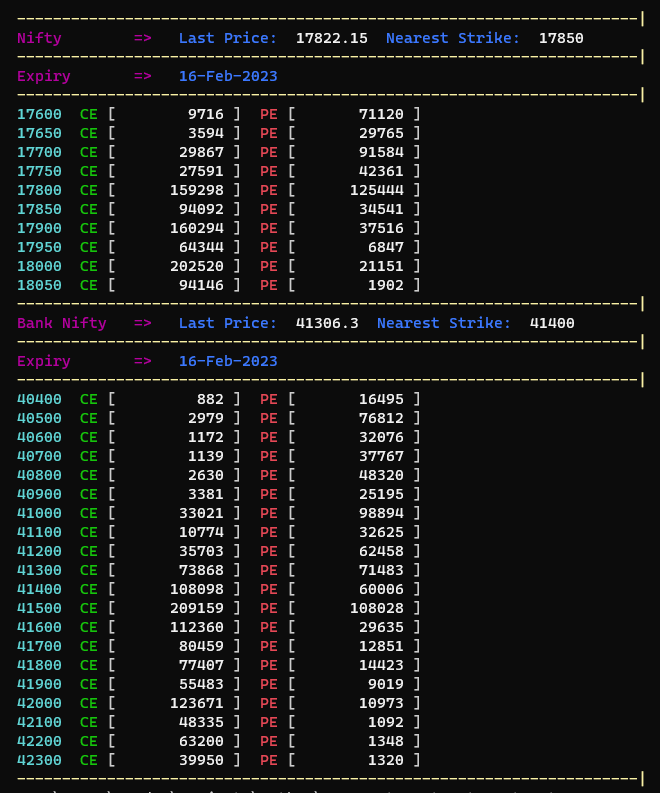Click CE value 10774
This screenshot has width=660, height=793.
(201, 533)
